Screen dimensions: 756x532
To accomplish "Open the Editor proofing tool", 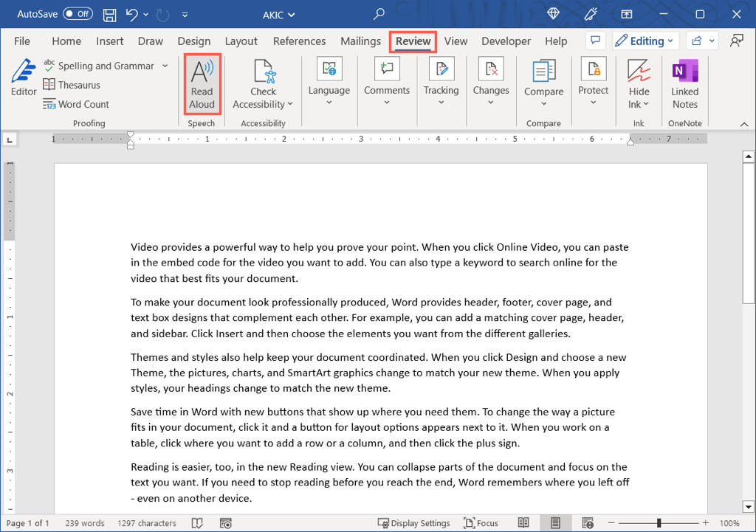I will [24, 78].
